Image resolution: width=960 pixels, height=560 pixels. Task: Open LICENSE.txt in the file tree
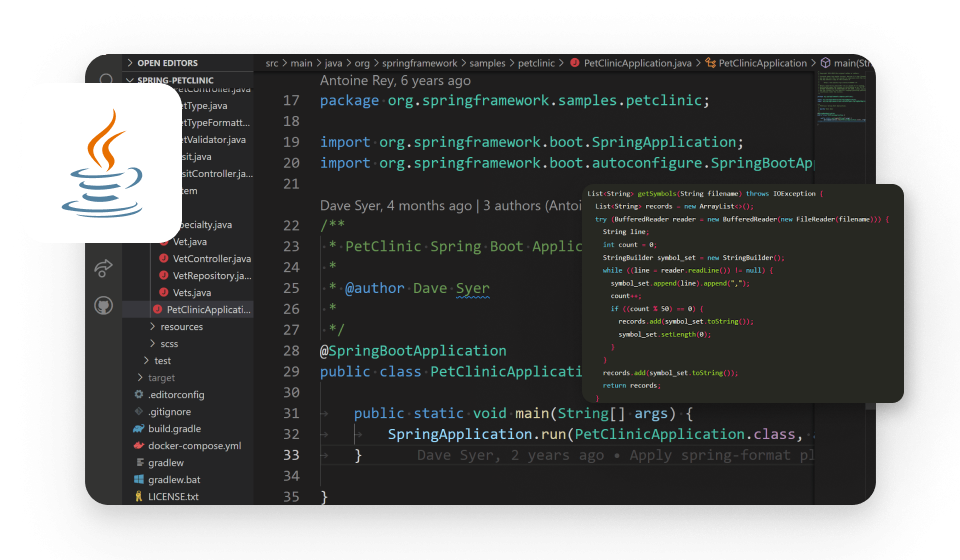click(173, 496)
